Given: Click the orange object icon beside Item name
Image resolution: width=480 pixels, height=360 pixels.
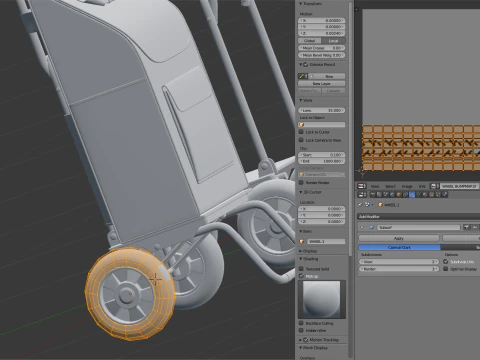Looking at the screenshot, I should point(302,241).
